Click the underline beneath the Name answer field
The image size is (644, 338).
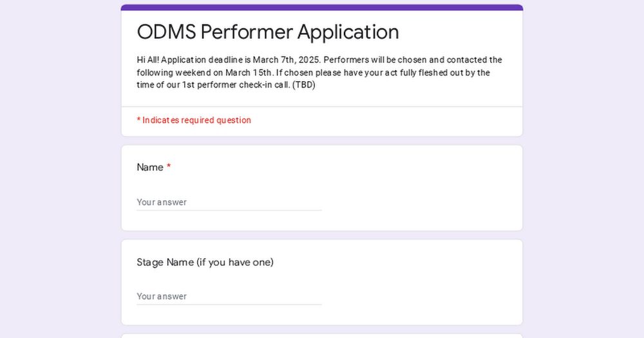click(x=229, y=211)
